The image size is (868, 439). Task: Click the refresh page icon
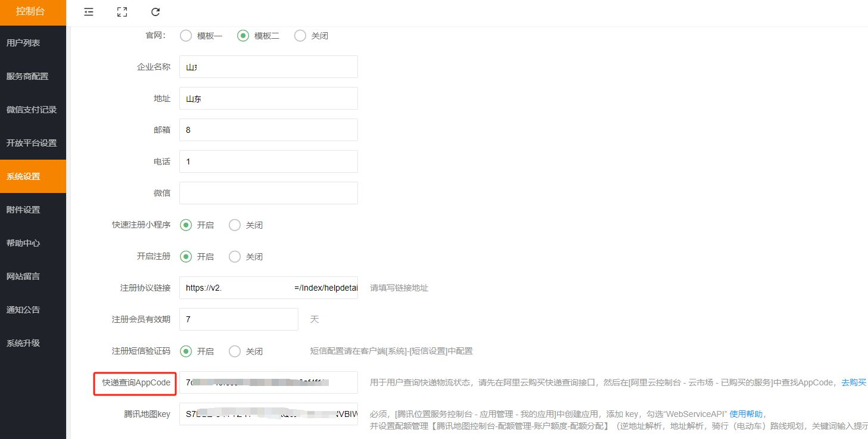point(155,12)
